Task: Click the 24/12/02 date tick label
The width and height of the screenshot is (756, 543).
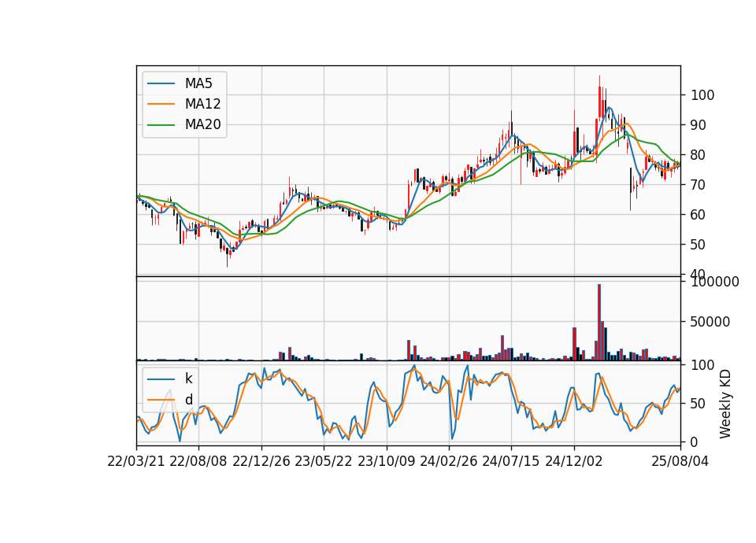Action: pos(574,461)
